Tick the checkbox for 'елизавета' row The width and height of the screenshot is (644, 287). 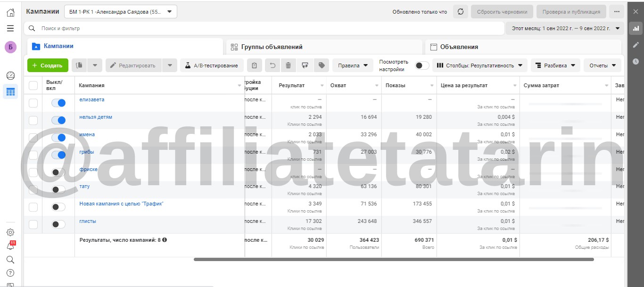pyautogui.click(x=33, y=103)
